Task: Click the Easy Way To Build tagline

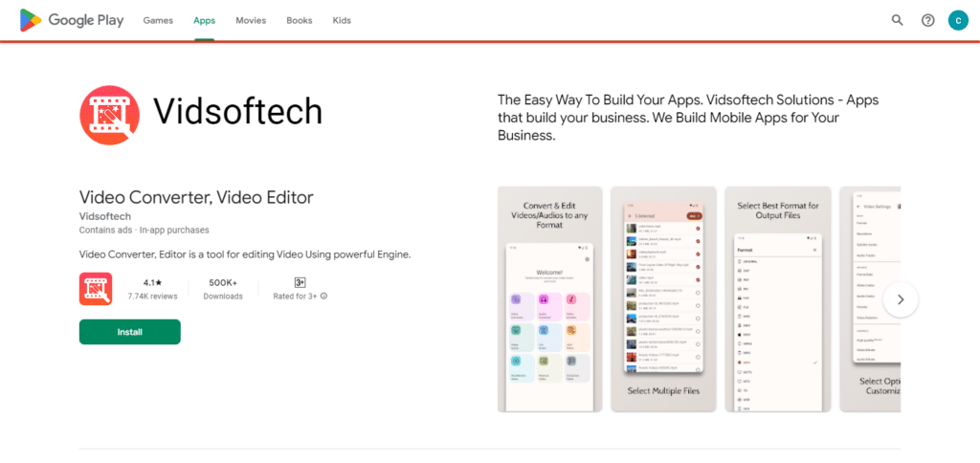Action: (688, 118)
